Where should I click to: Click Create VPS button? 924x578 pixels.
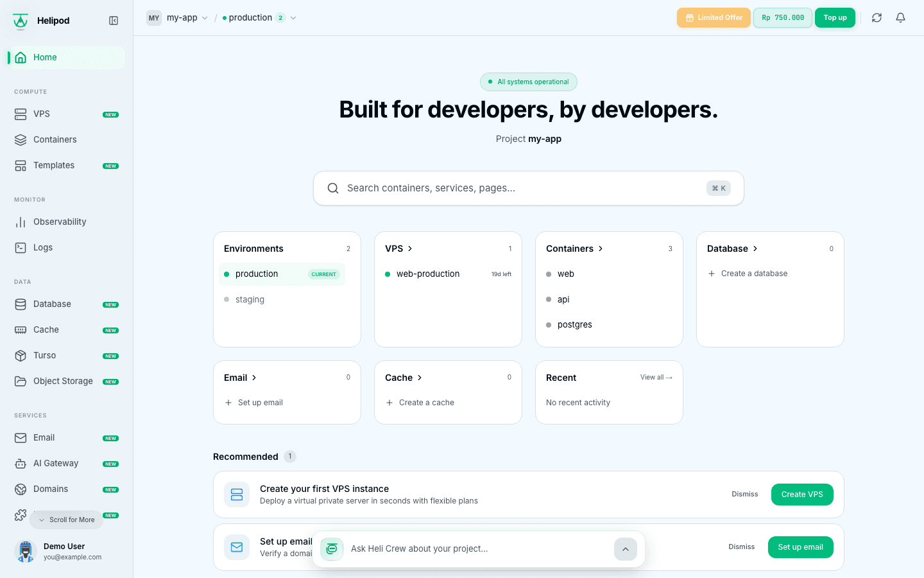[802, 495]
